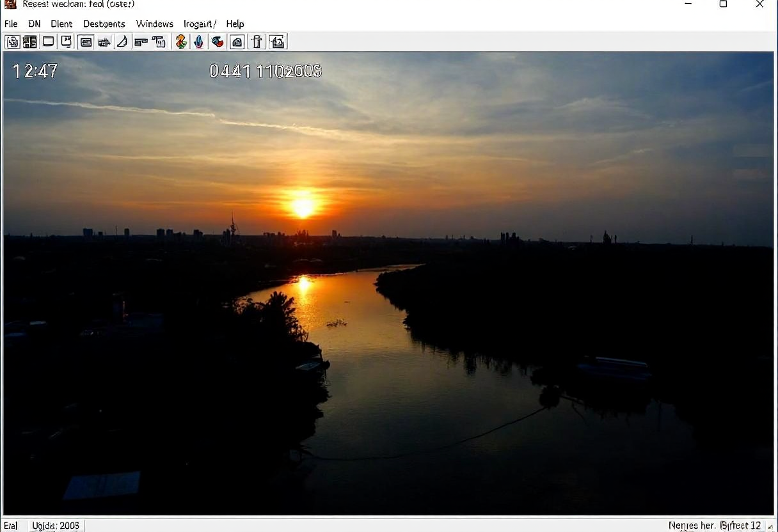Click the plug connector toolbar icon
Viewport: 778px width, 532px height.
coord(104,42)
